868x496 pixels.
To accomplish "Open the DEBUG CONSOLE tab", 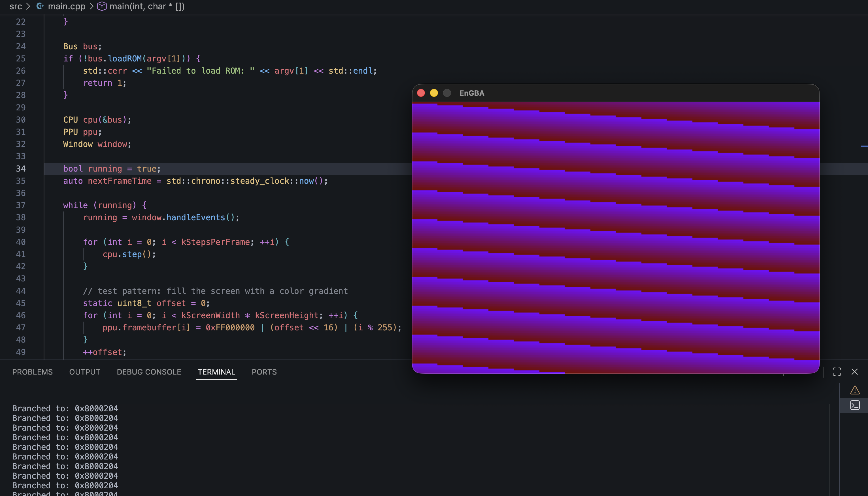I will pos(149,372).
